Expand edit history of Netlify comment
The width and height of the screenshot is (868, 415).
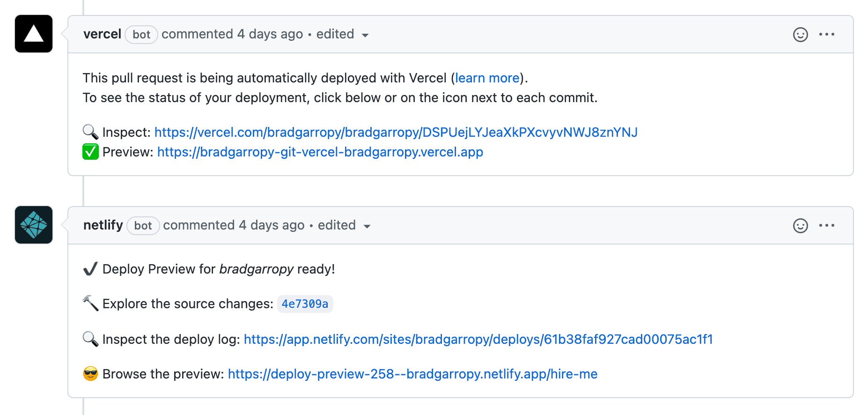click(x=344, y=226)
